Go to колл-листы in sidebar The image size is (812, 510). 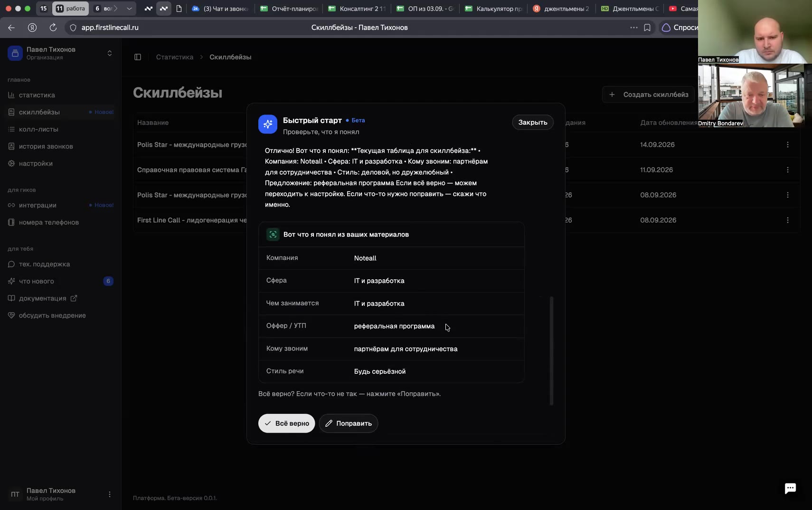click(38, 129)
